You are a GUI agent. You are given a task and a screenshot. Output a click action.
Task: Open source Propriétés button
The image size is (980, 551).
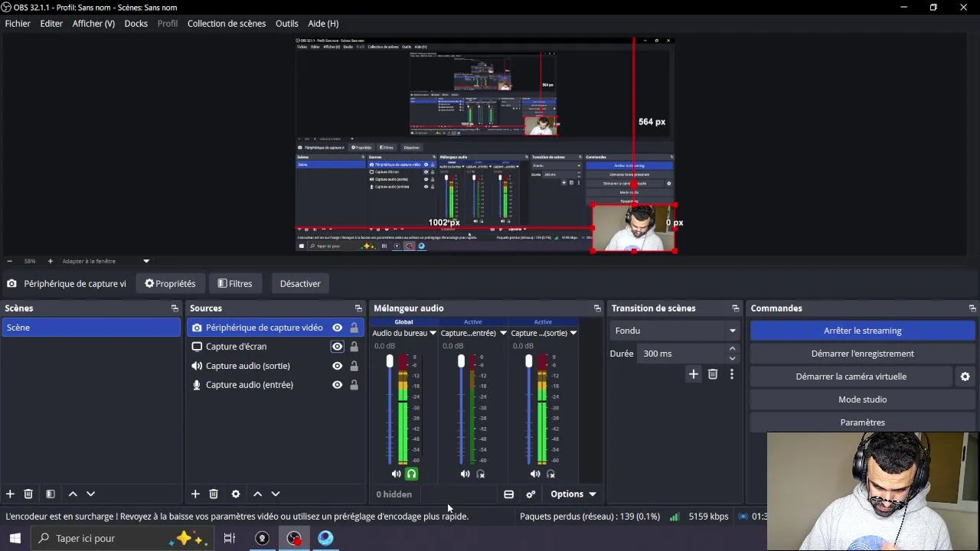tap(170, 284)
